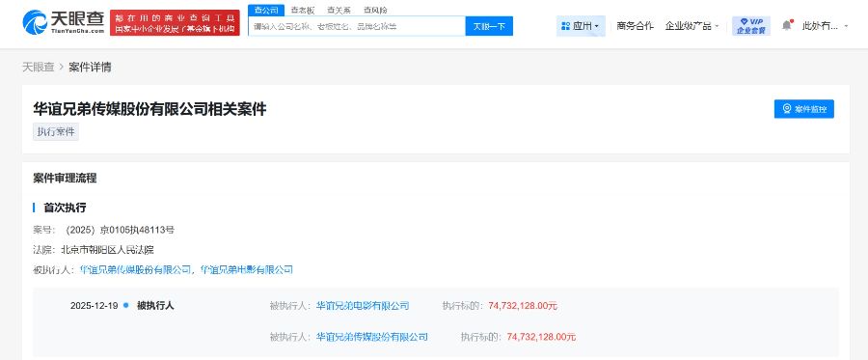The width and height of the screenshot is (868, 360).
Task: Open 华谊兄弟电影有限公司 link in timeline row
Action: point(363,305)
